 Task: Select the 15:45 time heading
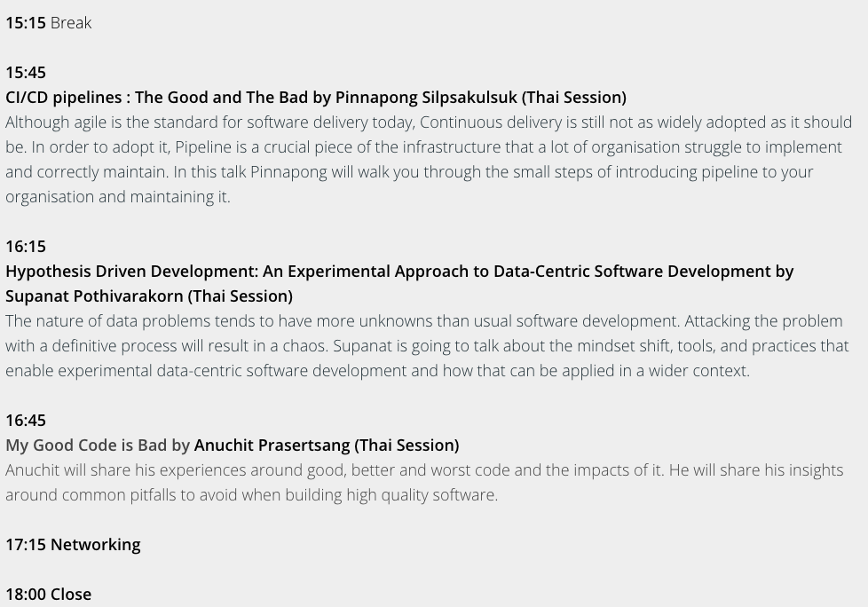pyautogui.click(x=26, y=73)
